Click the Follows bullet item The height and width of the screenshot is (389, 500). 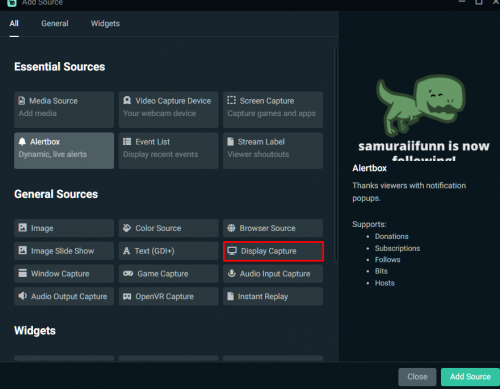[x=388, y=260]
